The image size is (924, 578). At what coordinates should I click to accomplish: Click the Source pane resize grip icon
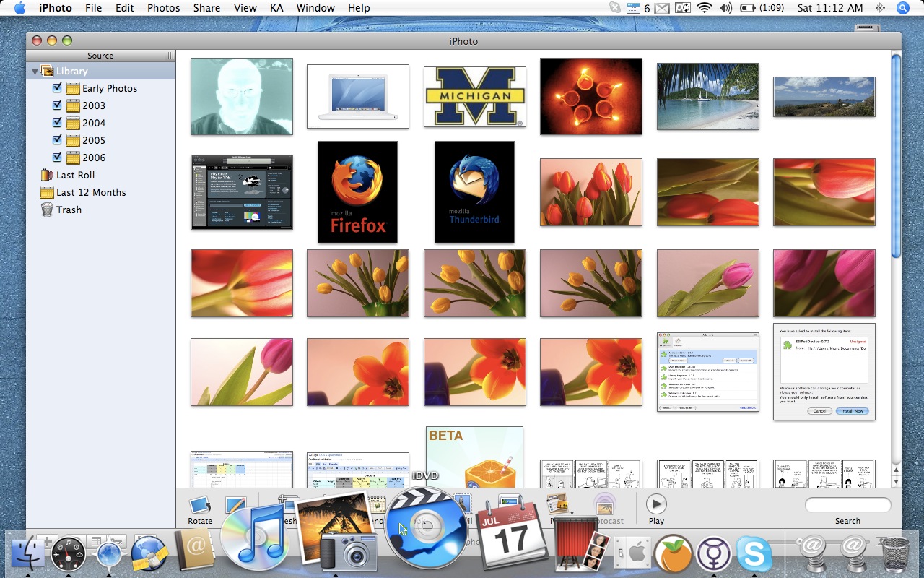click(x=171, y=56)
